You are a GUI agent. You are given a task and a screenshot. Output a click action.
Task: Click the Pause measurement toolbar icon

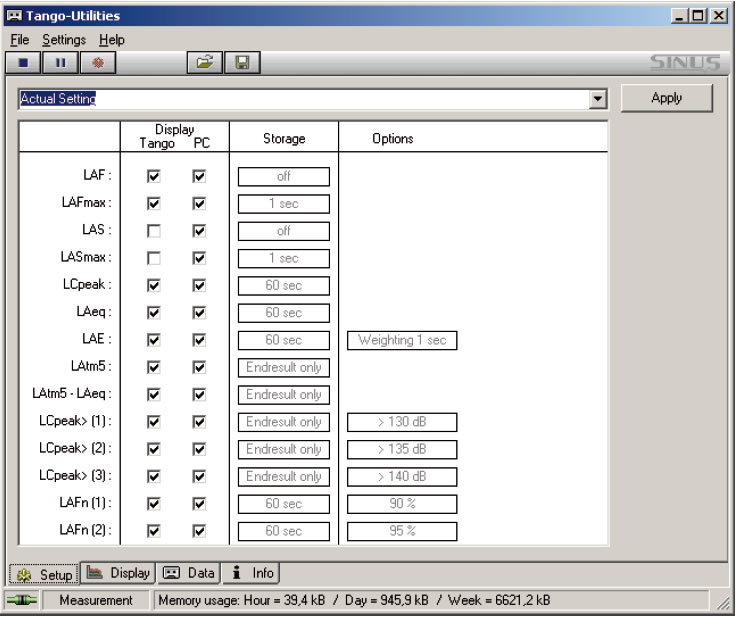click(x=59, y=63)
